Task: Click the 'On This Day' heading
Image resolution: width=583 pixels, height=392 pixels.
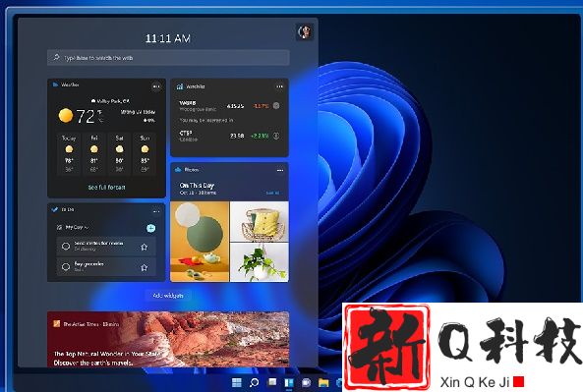Action: [197, 185]
